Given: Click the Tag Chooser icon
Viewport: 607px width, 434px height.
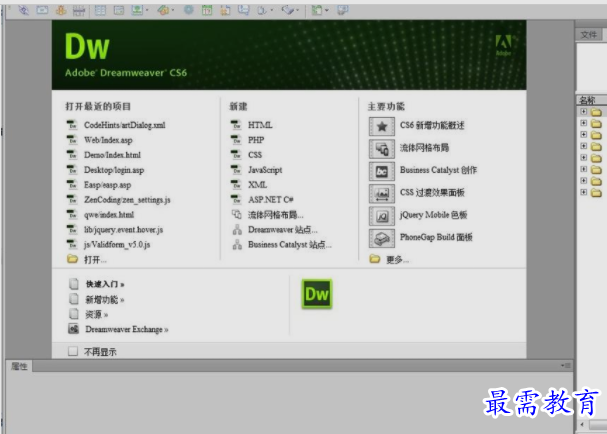Looking at the screenshot, I should tap(343, 10).
